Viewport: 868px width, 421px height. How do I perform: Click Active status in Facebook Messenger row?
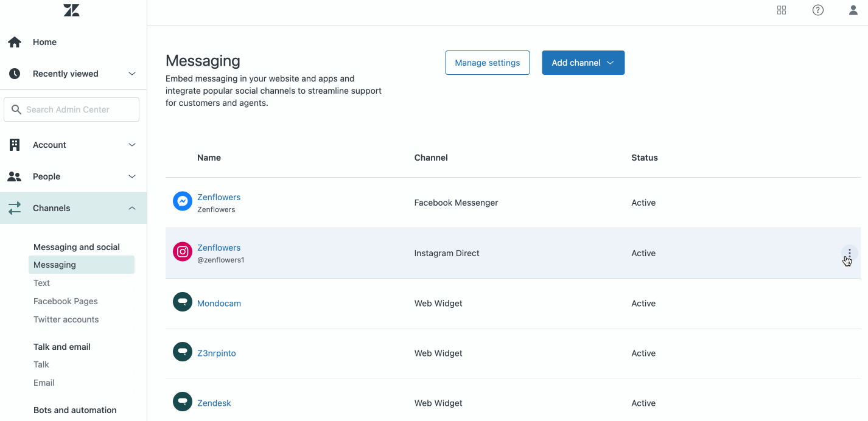643,203
